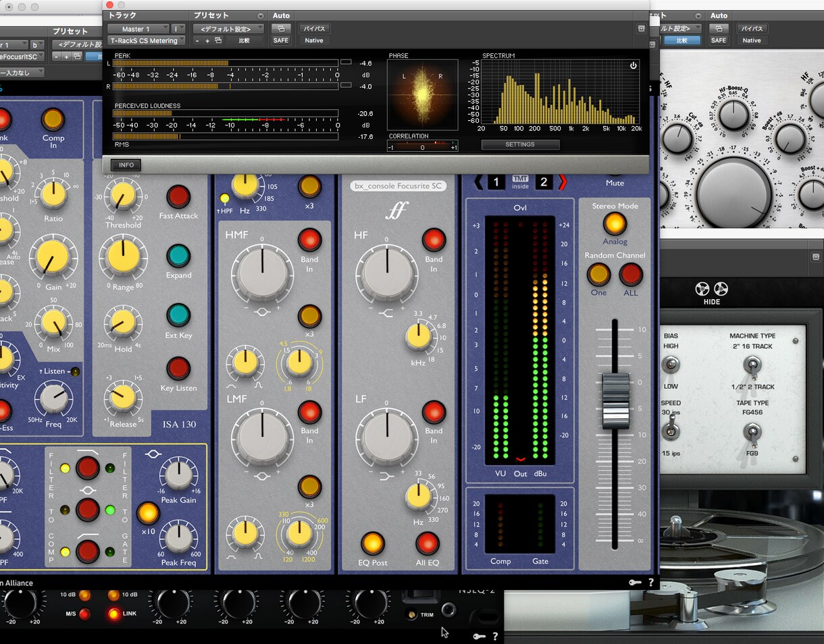The height and width of the screenshot is (644, 824).
Task: Click SAFE in the T-RackS header
Action: [281, 41]
